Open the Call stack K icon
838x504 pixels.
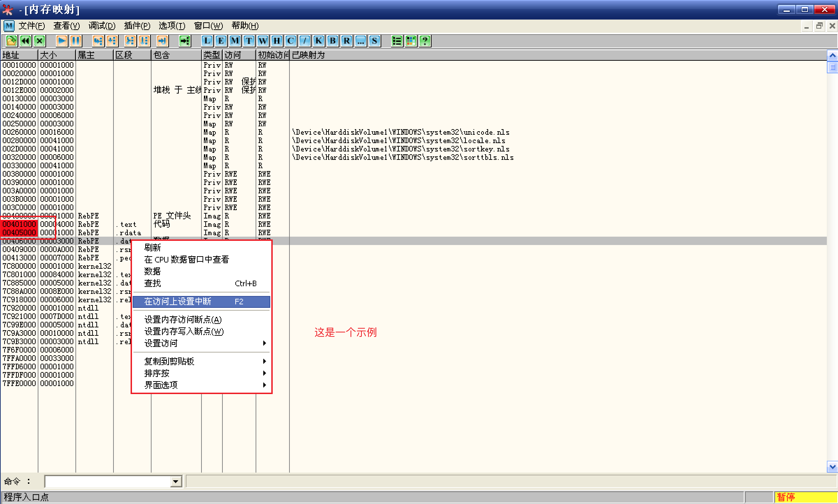point(318,41)
